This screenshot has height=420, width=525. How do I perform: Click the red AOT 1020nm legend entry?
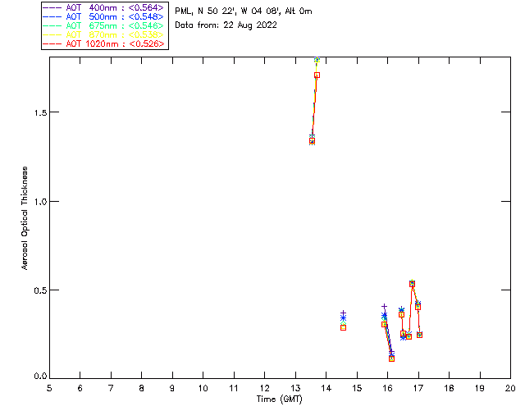point(105,43)
